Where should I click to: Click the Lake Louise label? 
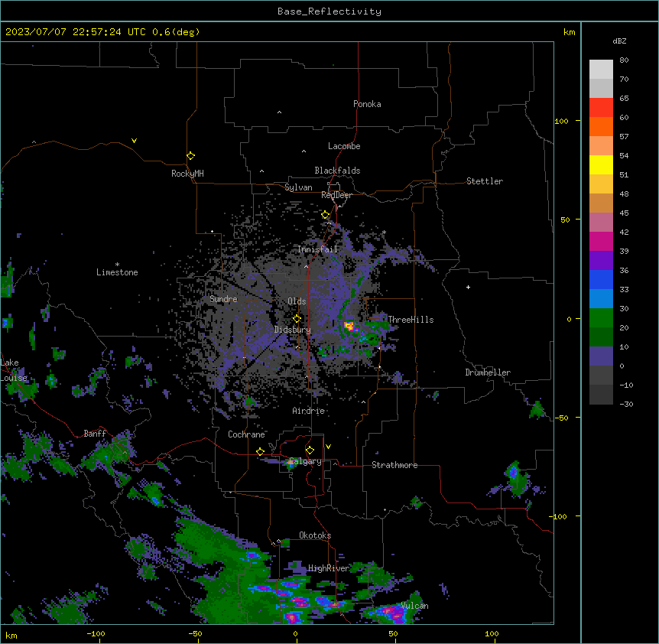click(x=14, y=370)
